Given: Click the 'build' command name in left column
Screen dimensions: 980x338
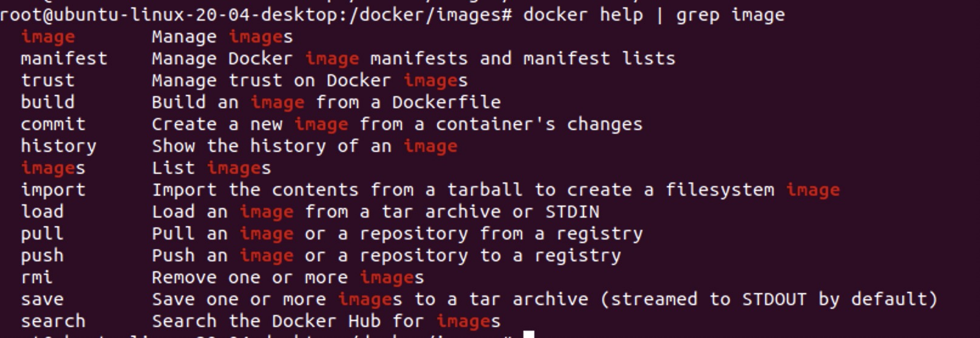Looking at the screenshot, I should coord(48,103).
